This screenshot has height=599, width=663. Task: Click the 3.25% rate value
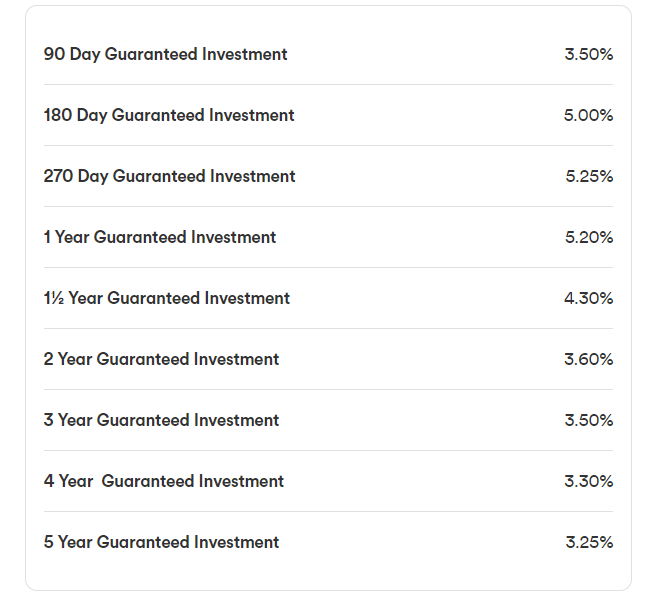[589, 542]
